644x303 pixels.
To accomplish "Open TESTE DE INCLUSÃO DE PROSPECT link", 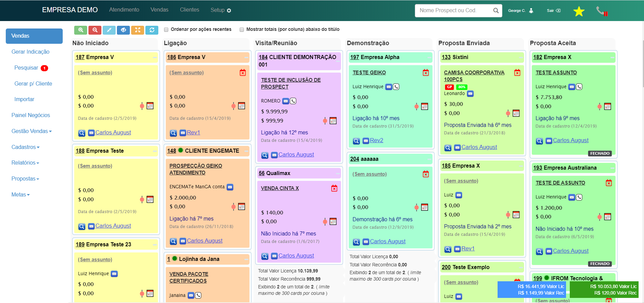I will point(291,83).
